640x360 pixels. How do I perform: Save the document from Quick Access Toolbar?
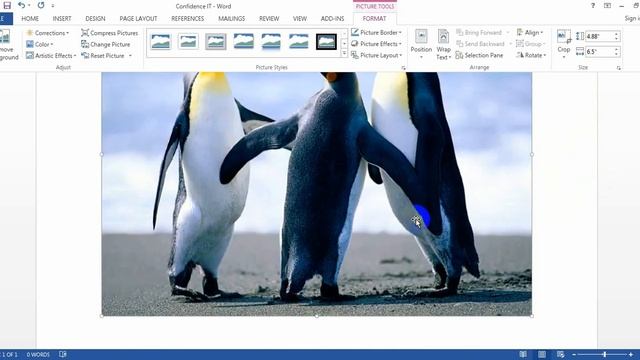[7, 5]
